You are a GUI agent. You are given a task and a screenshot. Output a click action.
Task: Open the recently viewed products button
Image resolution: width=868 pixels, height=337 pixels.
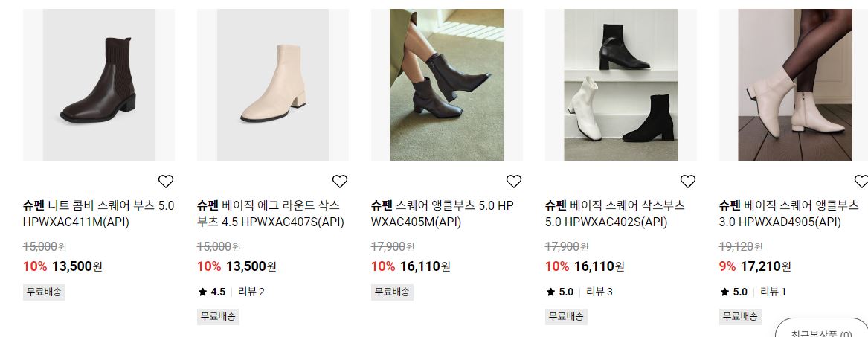pos(821,330)
